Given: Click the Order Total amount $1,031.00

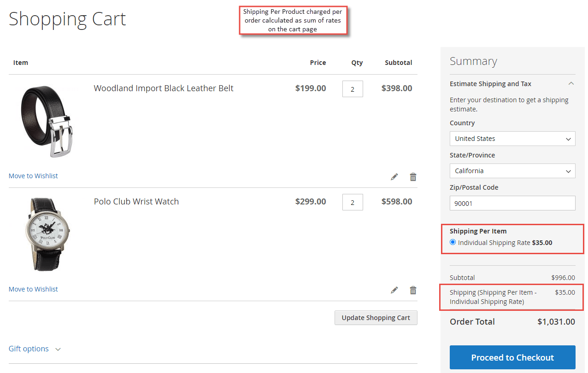Looking at the screenshot, I should pyautogui.click(x=556, y=322).
